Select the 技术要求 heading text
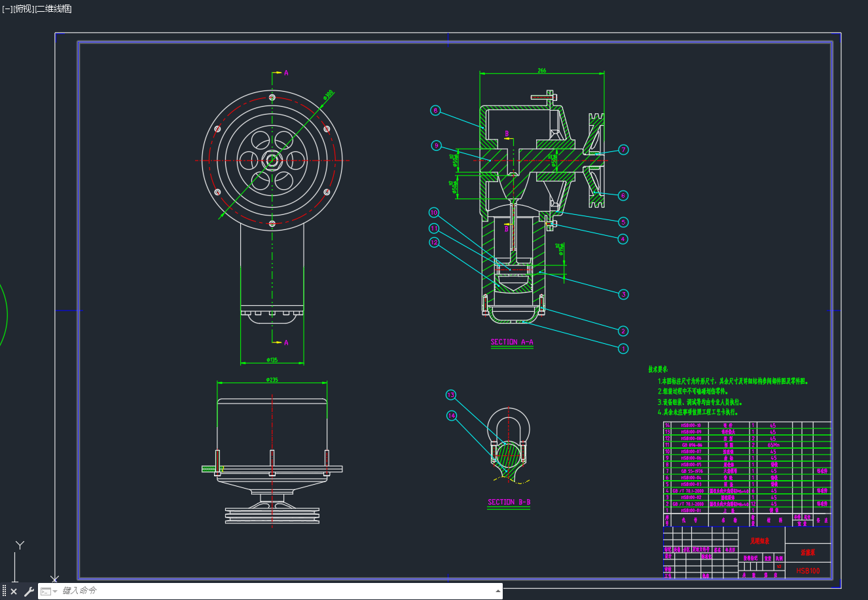868x600 pixels. pyautogui.click(x=659, y=370)
